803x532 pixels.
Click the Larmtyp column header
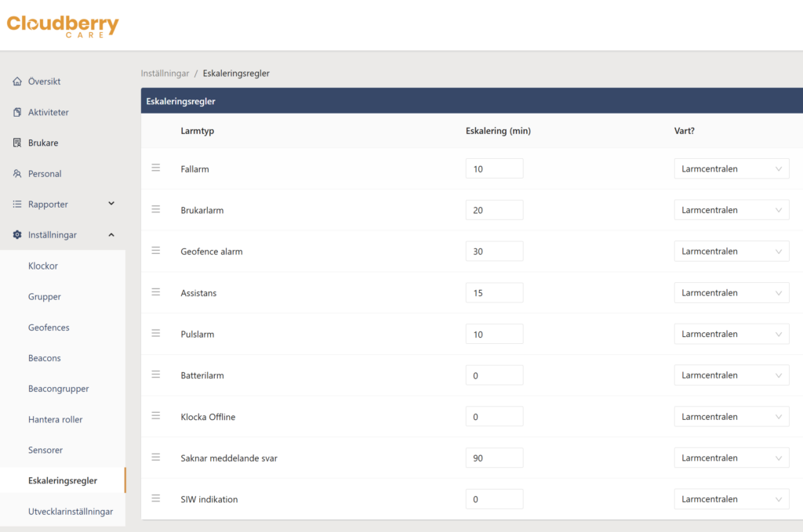[197, 131]
